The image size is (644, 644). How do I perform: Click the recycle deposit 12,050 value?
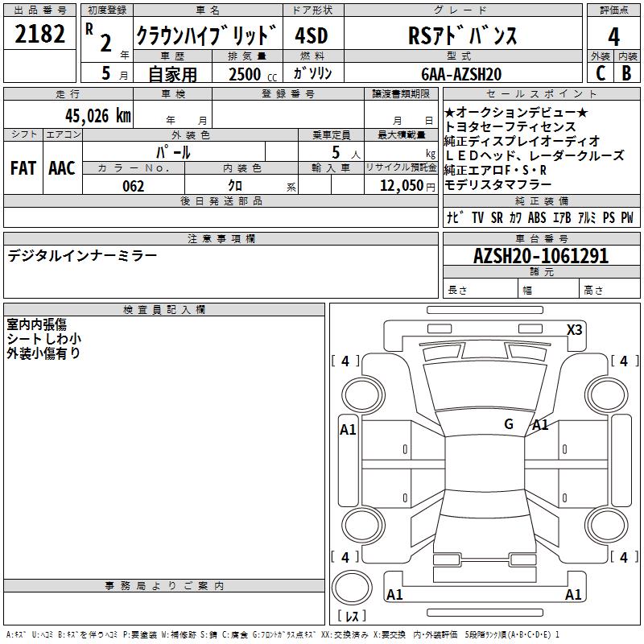click(396, 186)
